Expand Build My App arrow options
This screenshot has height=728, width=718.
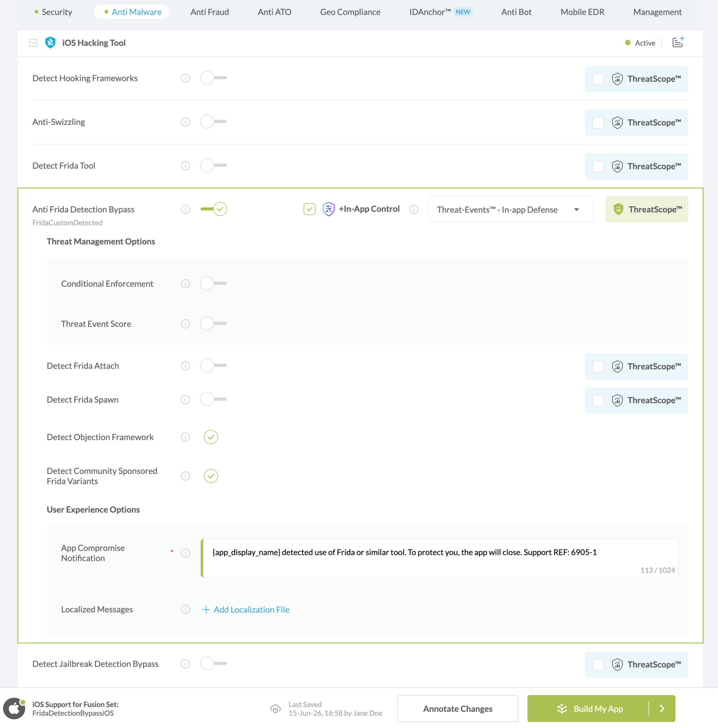pos(662,709)
